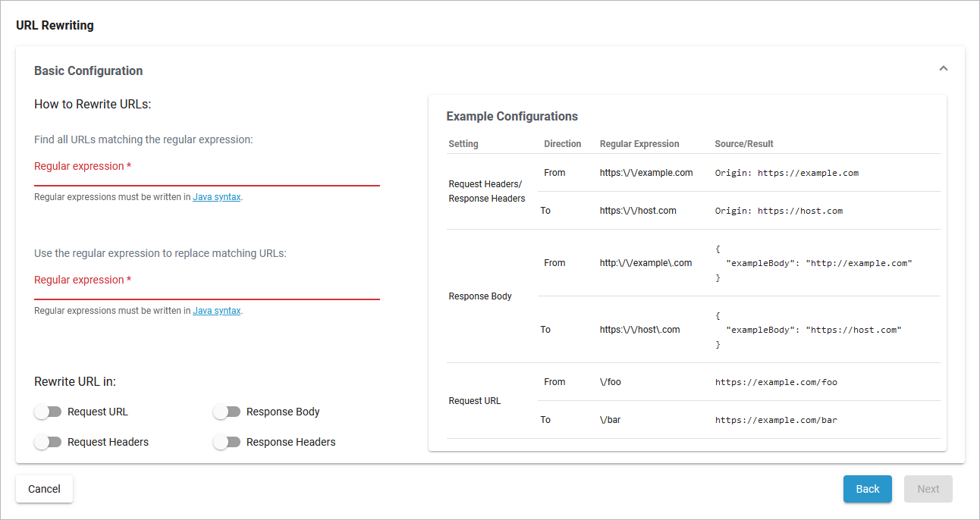The height and width of the screenshot is (520, 980).
Task: Select the Example Configurations heading
Action: [512, 116]
